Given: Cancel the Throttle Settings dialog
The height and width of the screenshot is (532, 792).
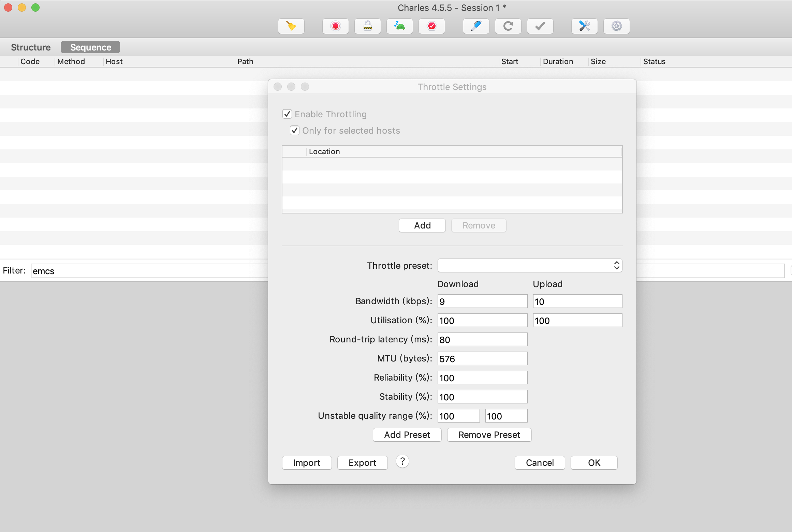Looking at the screenshot, I should (x=540, y=463).
